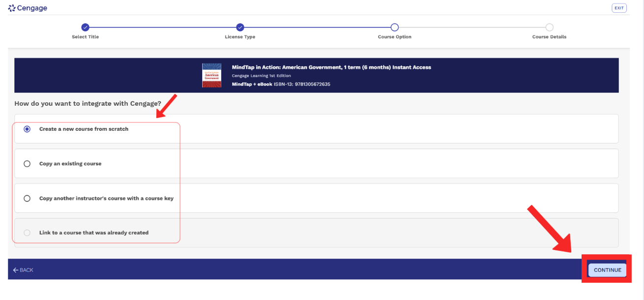This screenshot has height=300, width=644.
Task: Click the Select Title step label
Action: pos(86,36)
